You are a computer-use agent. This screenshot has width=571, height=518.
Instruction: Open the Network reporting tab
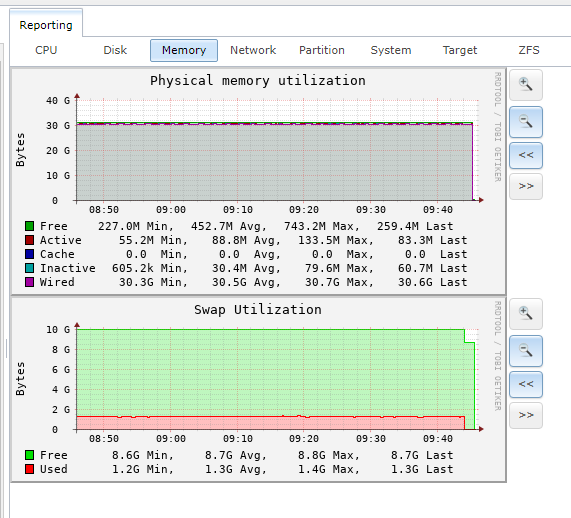point(253,50)
